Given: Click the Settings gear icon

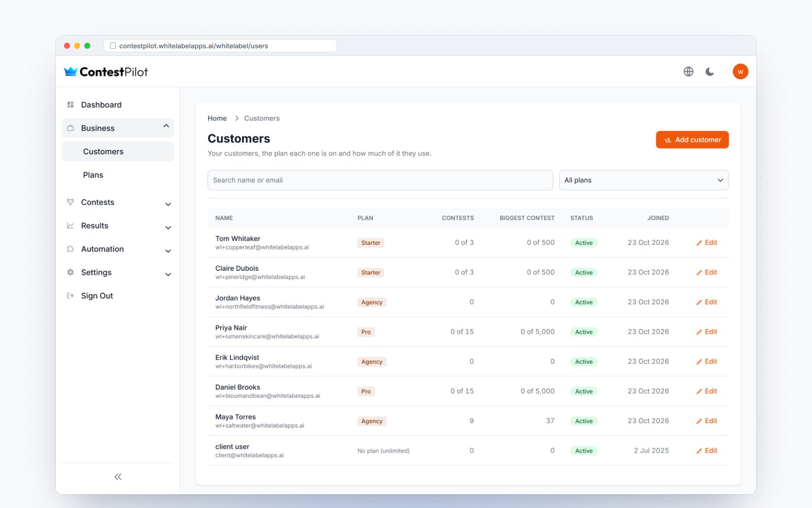Looking at the screenshot, I should tap(71, 272).
